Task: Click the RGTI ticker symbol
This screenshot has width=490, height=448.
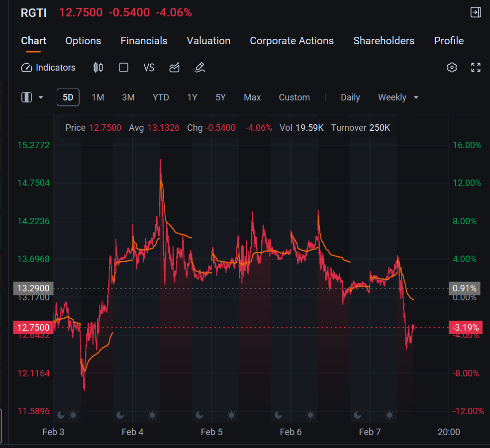Action: pyautogui.click(x=34, y=13)
